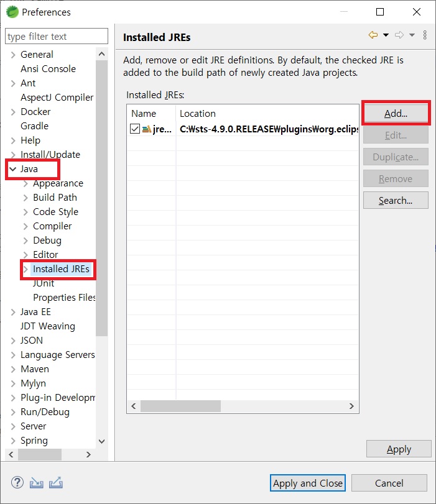This screenshot has width=436, height=504.
Task: Expand the Help tree node
Action: (13, 140)
